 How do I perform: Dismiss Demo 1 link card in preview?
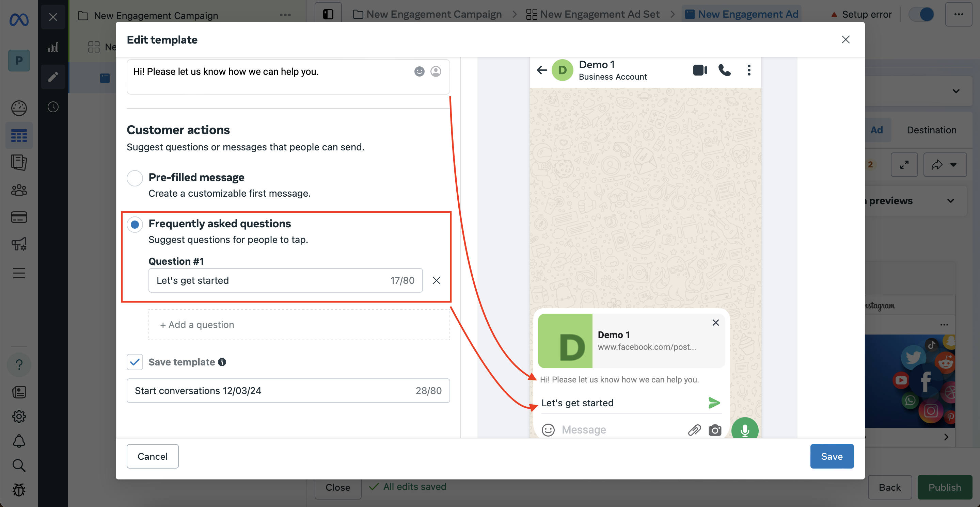pos(715,322)
